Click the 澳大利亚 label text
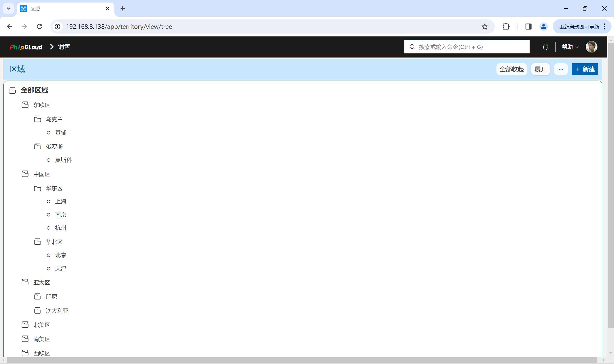 coord(57,311)
